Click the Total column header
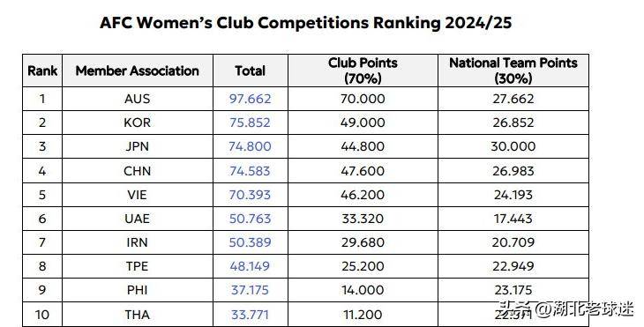Screen dimensions: 644x327 (x=251, y=71)
